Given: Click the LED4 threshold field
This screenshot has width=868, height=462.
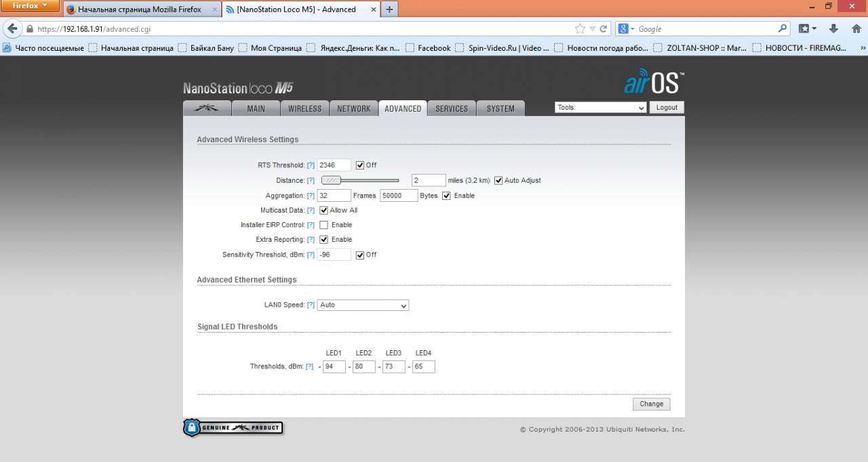Looking at the screenshot, I should [424, 366].
